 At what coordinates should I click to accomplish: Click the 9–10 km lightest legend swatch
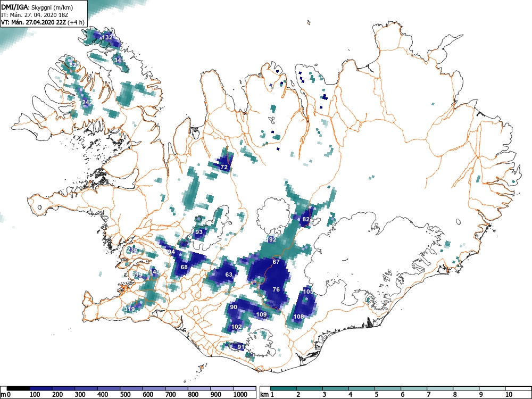point(492,388)
